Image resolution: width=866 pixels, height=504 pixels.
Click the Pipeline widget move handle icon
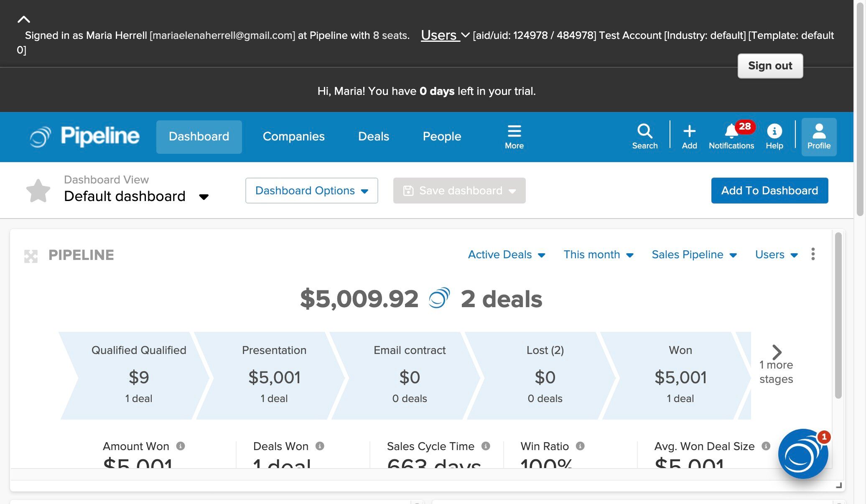click(x=31, y=256)
